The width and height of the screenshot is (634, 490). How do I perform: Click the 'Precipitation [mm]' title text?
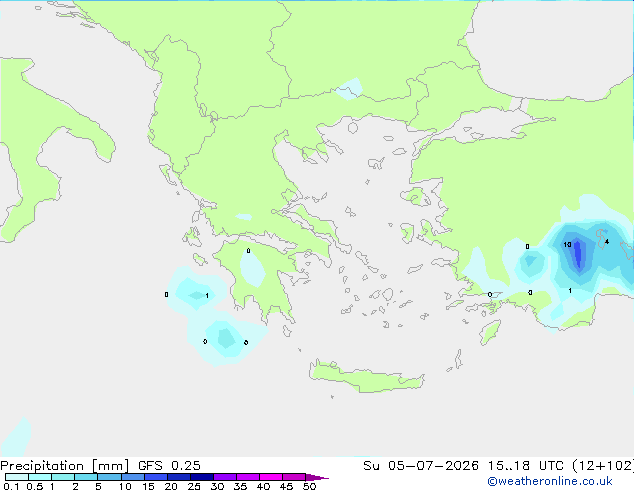(x=64, y=465)
